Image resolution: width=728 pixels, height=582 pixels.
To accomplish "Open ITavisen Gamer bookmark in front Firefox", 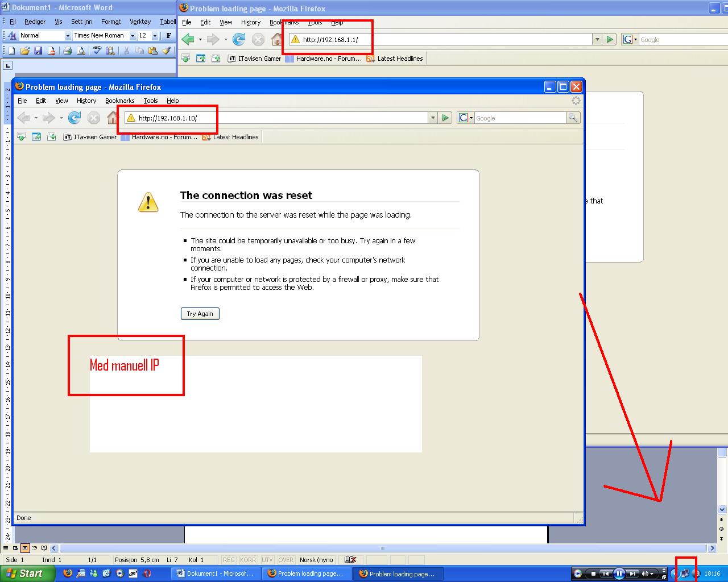I will click(90, 137).
